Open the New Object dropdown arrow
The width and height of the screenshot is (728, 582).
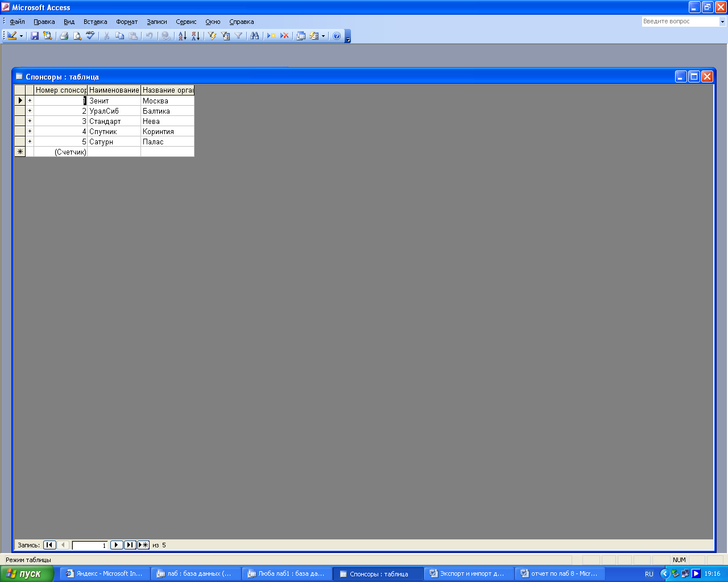323,36
